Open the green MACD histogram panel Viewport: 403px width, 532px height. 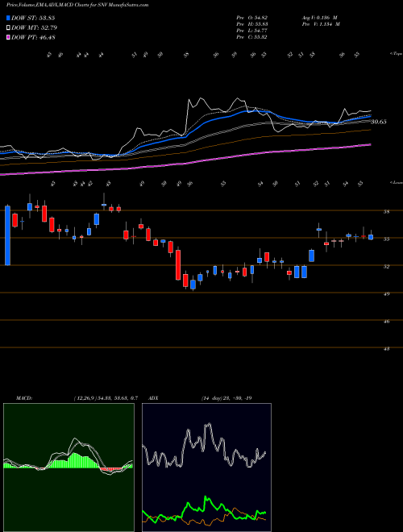69,468
